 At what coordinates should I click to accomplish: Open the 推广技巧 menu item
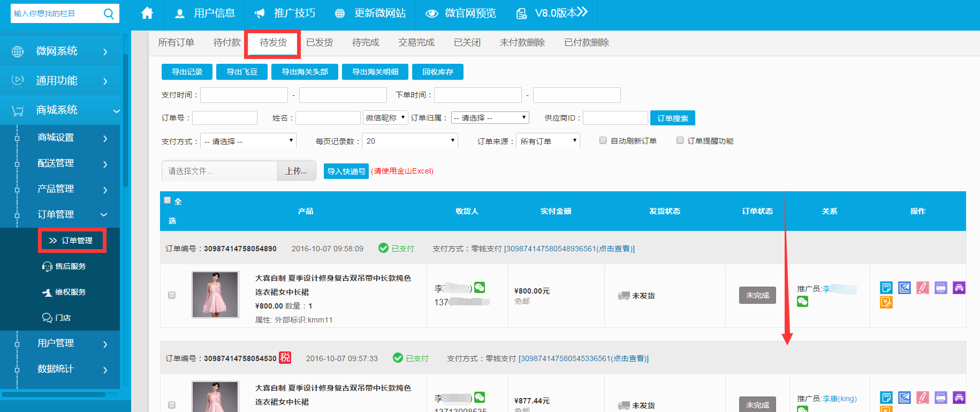(285, 13)
